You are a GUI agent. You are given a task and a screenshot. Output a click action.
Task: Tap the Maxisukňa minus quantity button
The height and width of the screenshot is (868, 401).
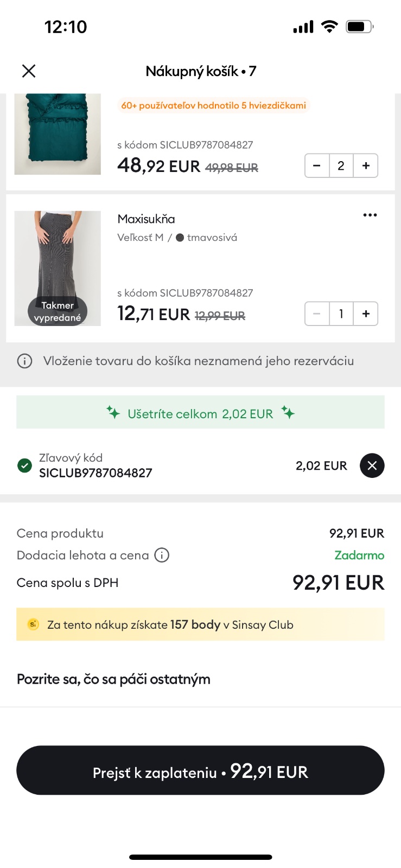coord(317,314)
